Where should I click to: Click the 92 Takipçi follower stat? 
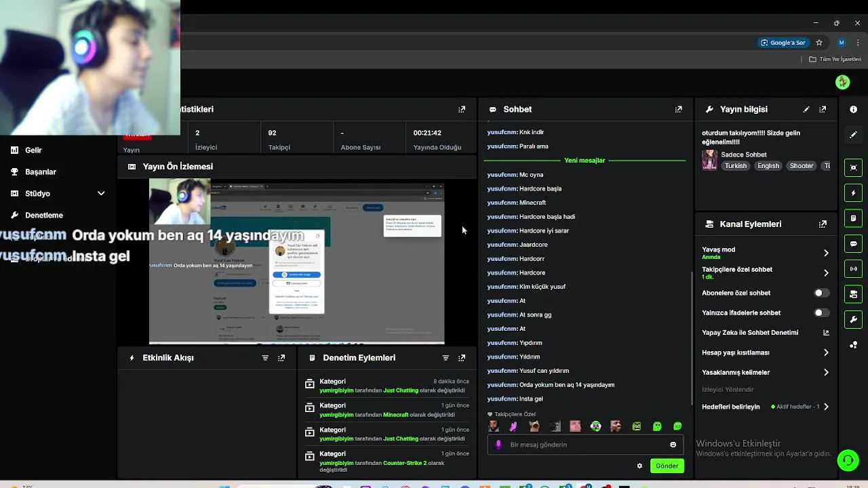click(x=279, y=140)
